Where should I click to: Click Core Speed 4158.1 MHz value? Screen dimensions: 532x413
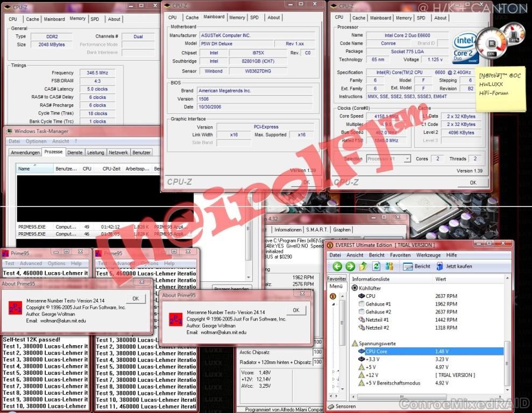click(x=386, y=116)
